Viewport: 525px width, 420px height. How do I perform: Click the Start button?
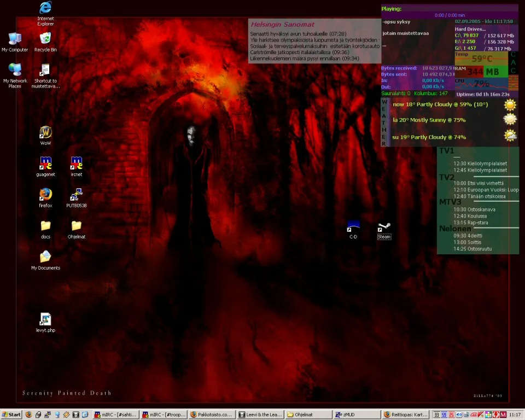pos(11,415)
